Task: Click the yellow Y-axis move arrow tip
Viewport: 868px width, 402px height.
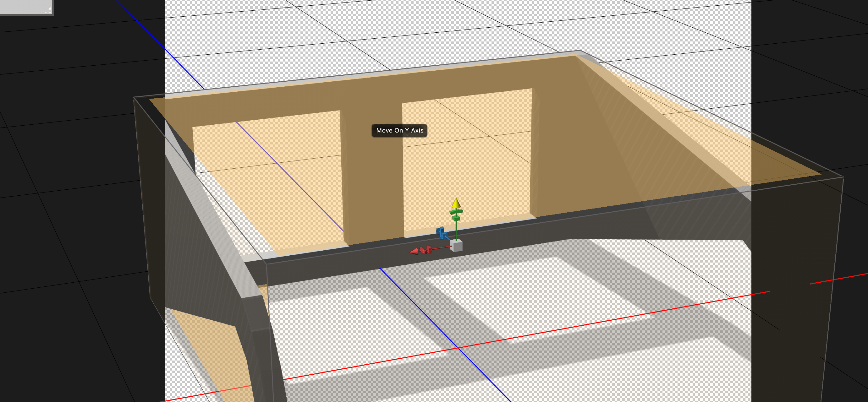Action: click(456, 203)
